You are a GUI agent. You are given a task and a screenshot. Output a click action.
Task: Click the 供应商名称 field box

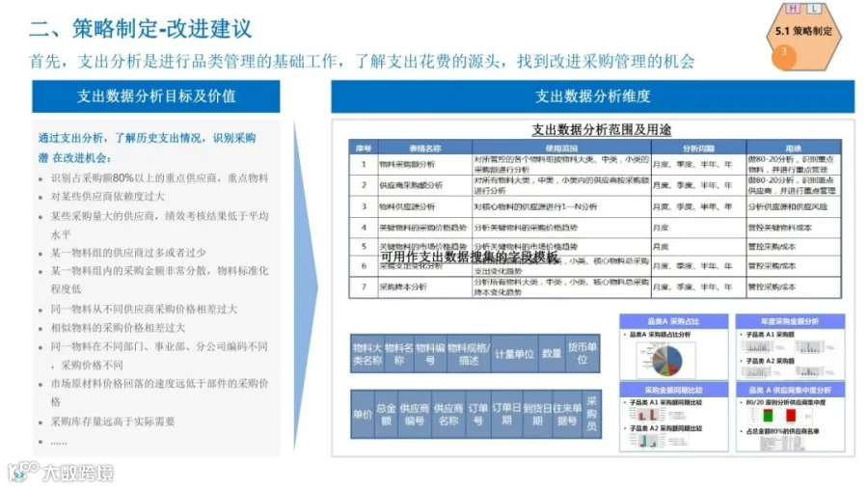[448, 414]
